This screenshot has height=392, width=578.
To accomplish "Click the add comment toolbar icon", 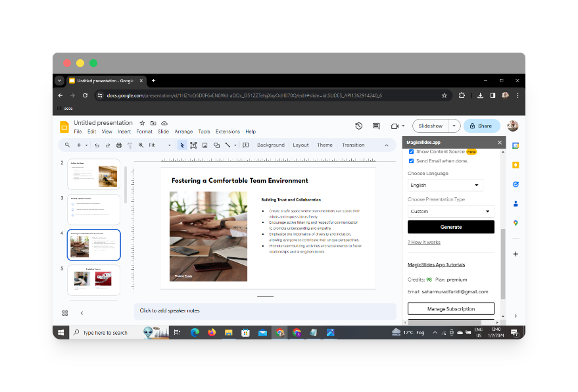I will click(x=246, y=145).
